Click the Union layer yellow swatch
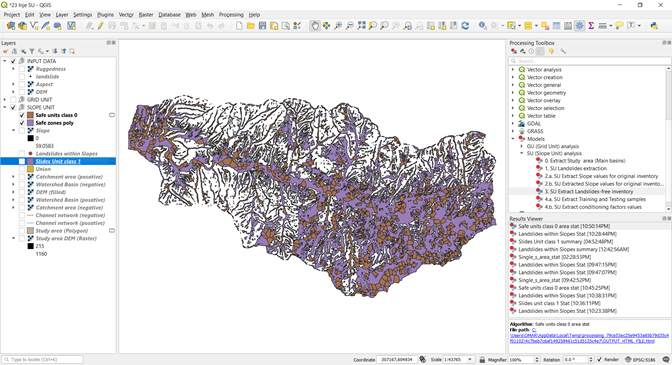Screen dimensions: 672x365 (30, 169)
